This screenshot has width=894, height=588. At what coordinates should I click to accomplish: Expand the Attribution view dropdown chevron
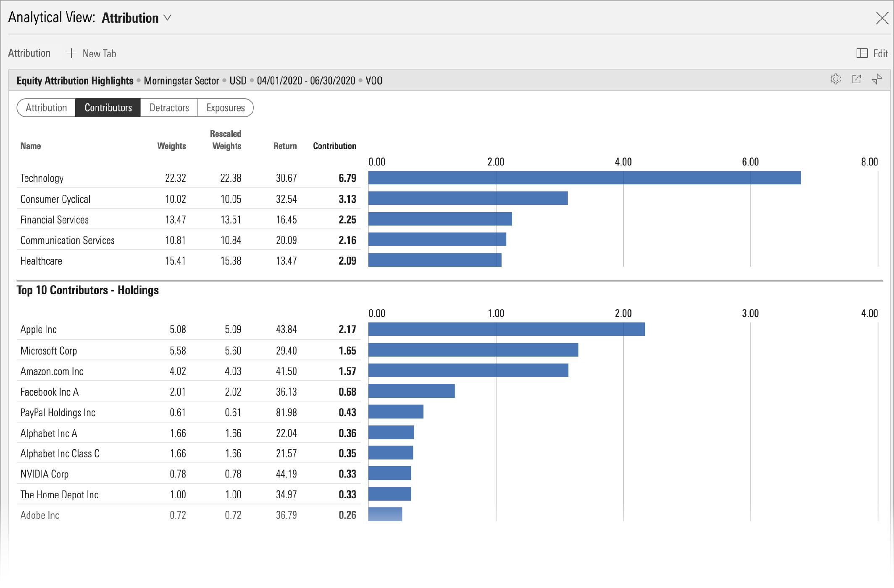(168, 18)
